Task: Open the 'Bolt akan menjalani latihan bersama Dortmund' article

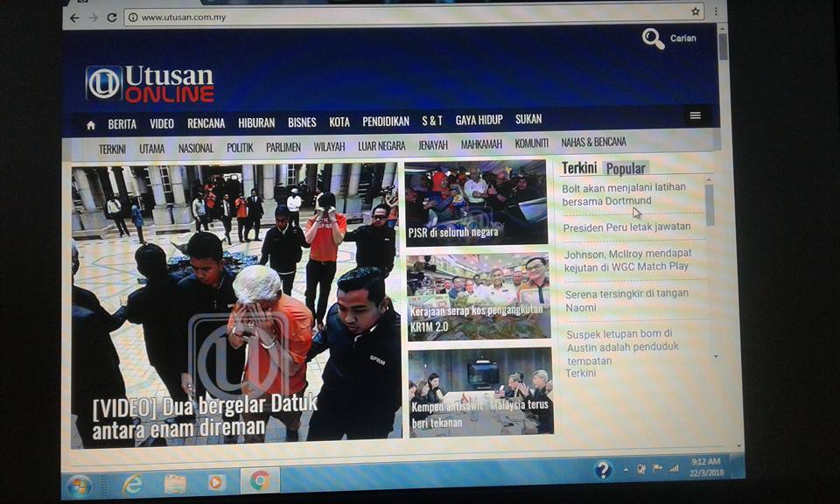Action: [623, 194]
